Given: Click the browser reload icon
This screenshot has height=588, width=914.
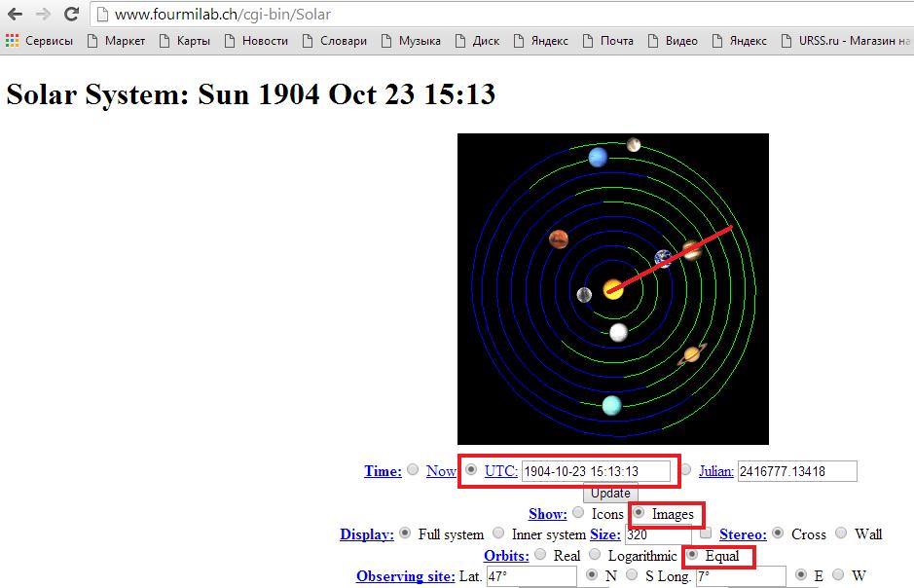Looking at the screenshot, I should (x=71, y=15).
